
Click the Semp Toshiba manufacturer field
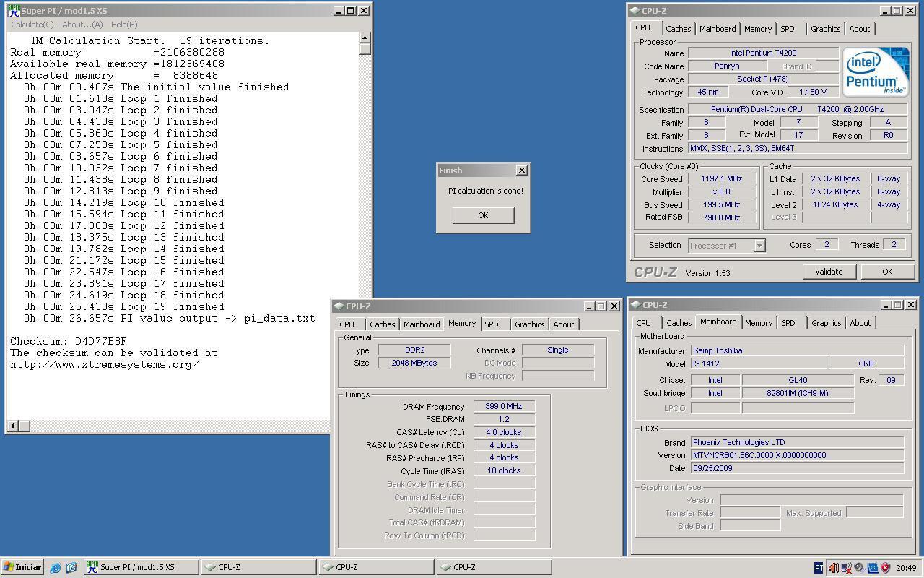797,351
